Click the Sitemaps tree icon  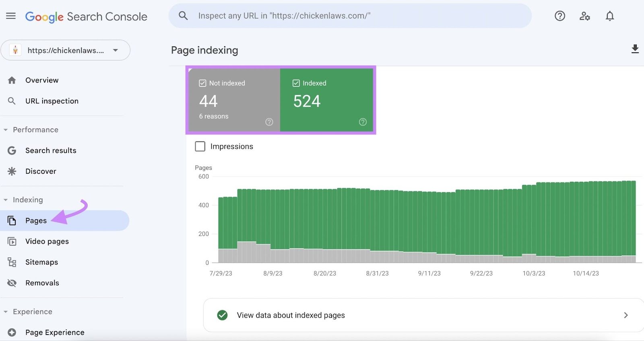[12, 262]
